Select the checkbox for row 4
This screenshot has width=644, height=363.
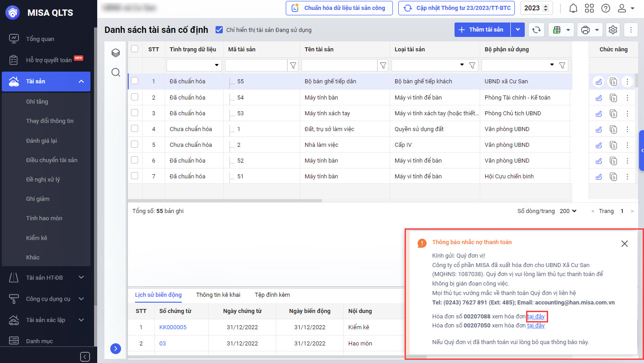135,129
